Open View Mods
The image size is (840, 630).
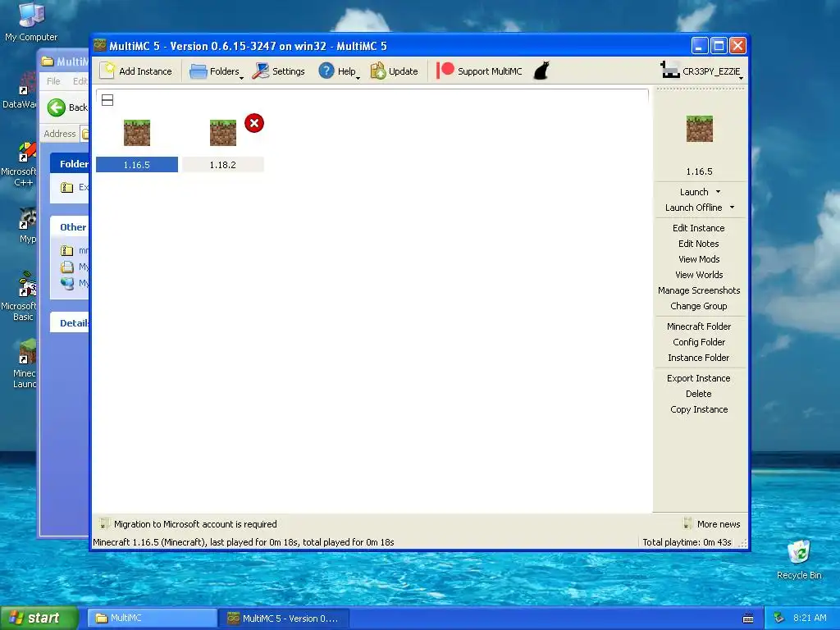pos(699,258)
